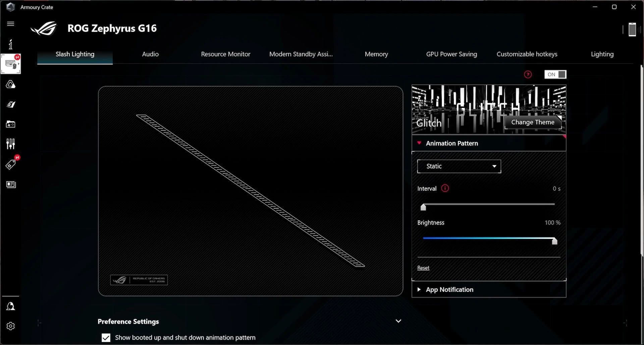
Task: Open the red question mark help icon
Action: pyautogui.click(x=528, y=74)
